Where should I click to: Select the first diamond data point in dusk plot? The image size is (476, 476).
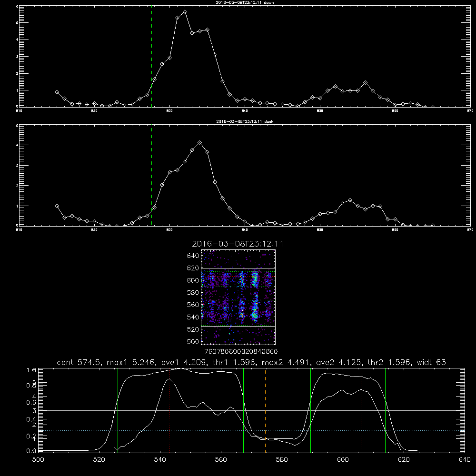point(57,206)
